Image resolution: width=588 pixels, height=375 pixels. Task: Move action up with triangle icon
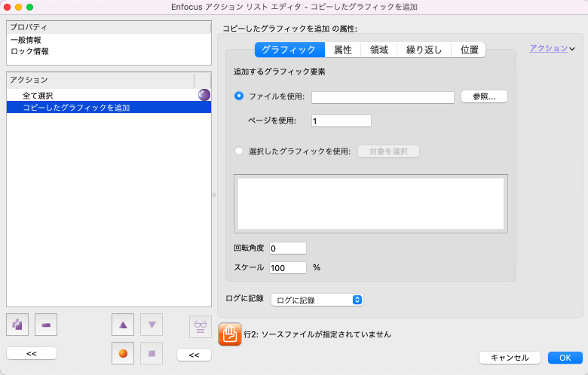click(123, 325)
